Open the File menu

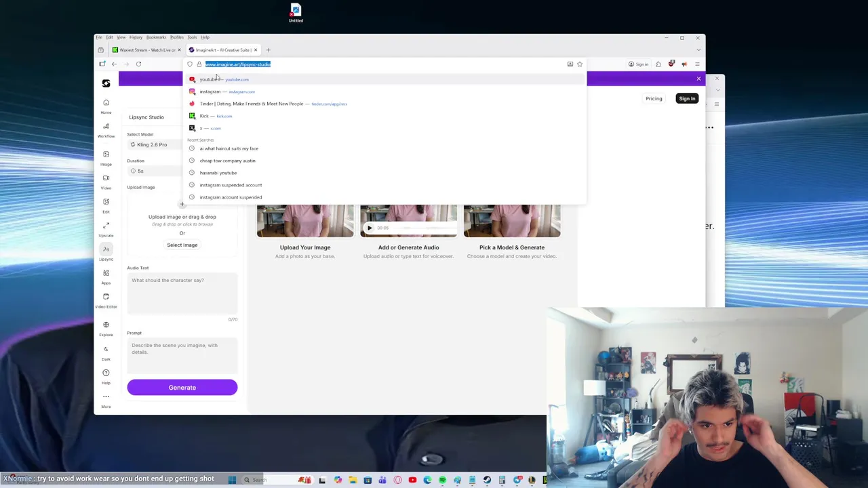pyautogui.click(x=99, y=37)
